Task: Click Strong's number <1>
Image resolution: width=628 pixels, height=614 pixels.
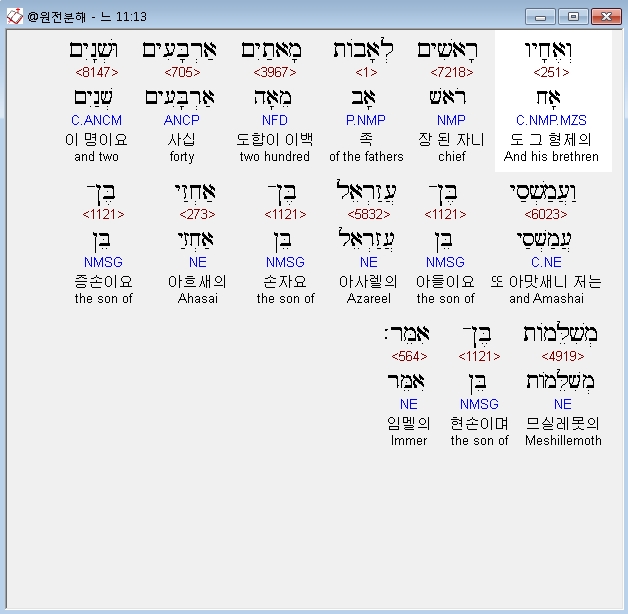Action: [x=366, y=72]
